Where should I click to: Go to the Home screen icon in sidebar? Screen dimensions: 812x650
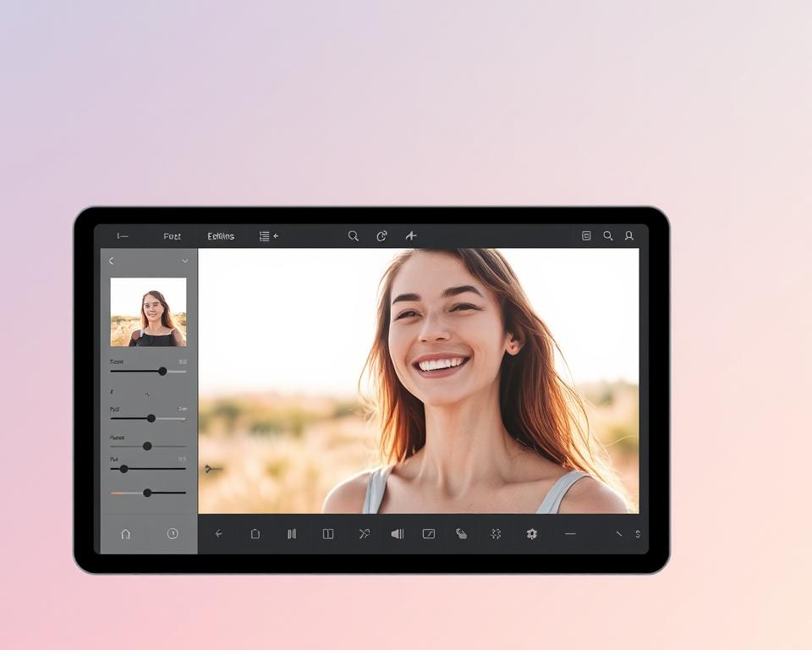tap(125, 534)
